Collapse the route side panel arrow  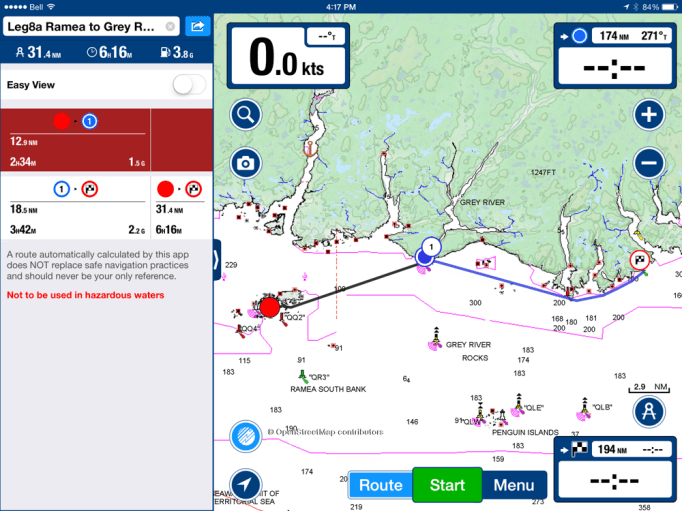pos(217,260)
